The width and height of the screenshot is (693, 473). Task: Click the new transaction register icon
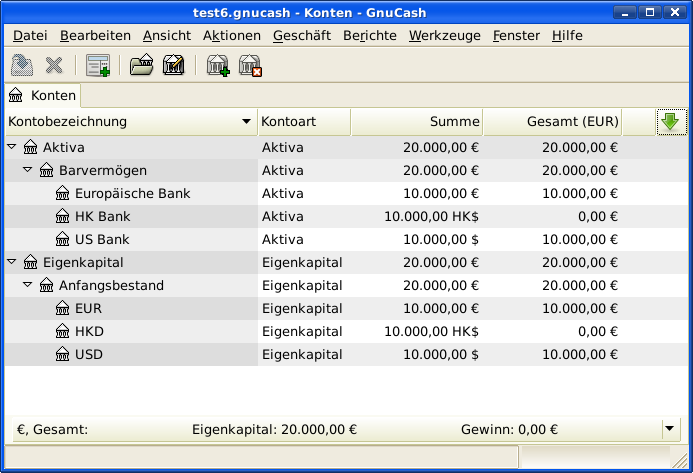click(97, 66)
